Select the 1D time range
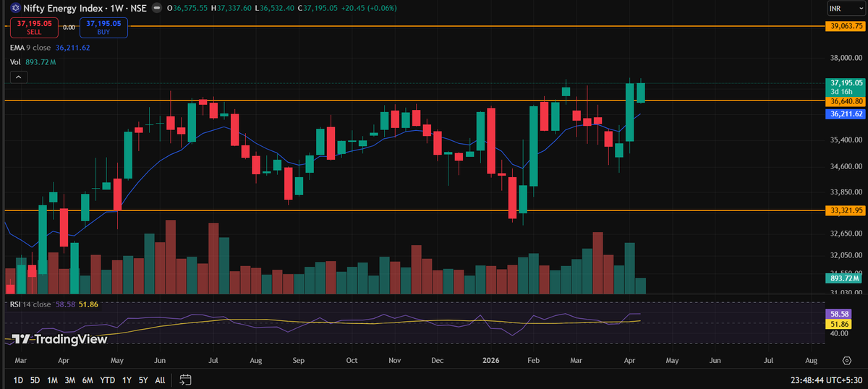 pos(18,380)
